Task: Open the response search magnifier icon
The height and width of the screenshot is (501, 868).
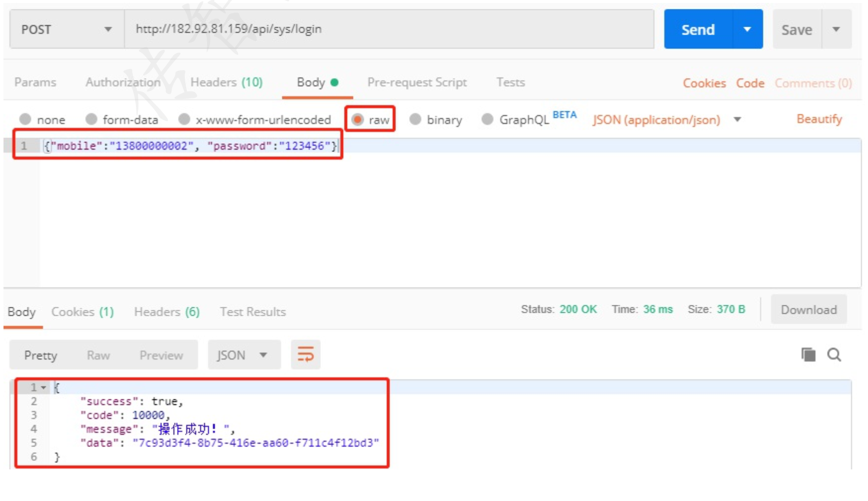Action: [x=834, y=354]
